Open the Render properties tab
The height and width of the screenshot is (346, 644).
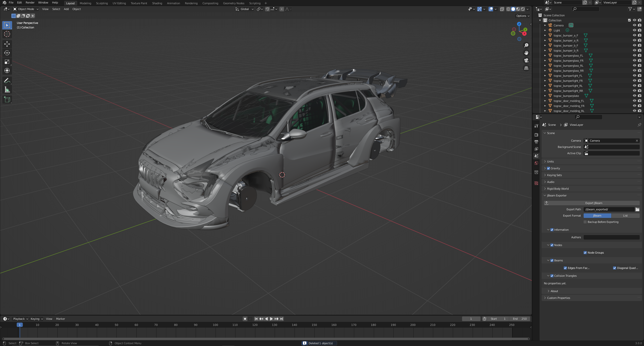[x=536, y=135]
